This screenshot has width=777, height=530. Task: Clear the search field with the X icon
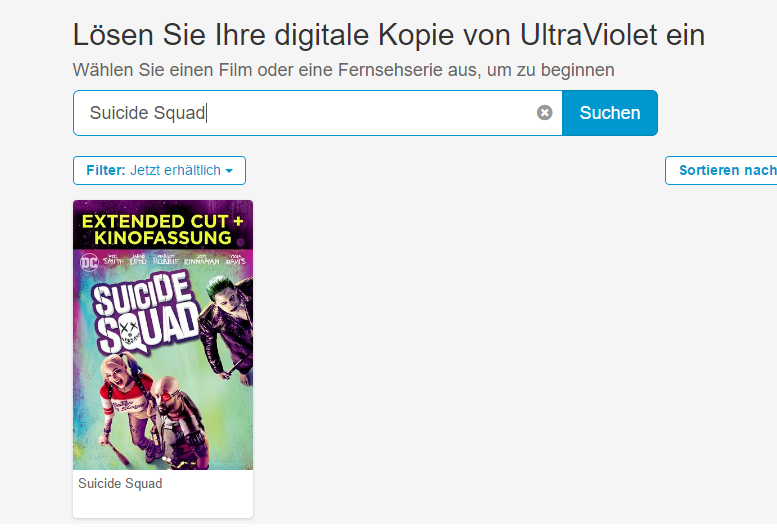point(544,113)
